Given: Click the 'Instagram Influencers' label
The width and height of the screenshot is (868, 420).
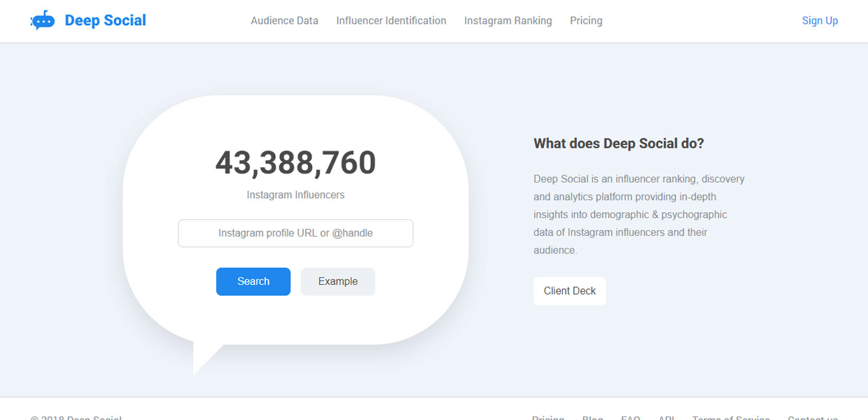Looking at the screenshot, I should 295,195.
